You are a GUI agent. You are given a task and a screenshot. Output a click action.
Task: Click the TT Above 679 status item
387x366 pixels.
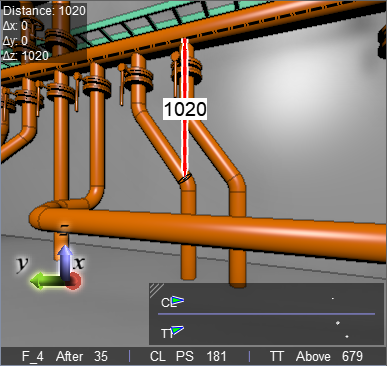tap(316, 356)
